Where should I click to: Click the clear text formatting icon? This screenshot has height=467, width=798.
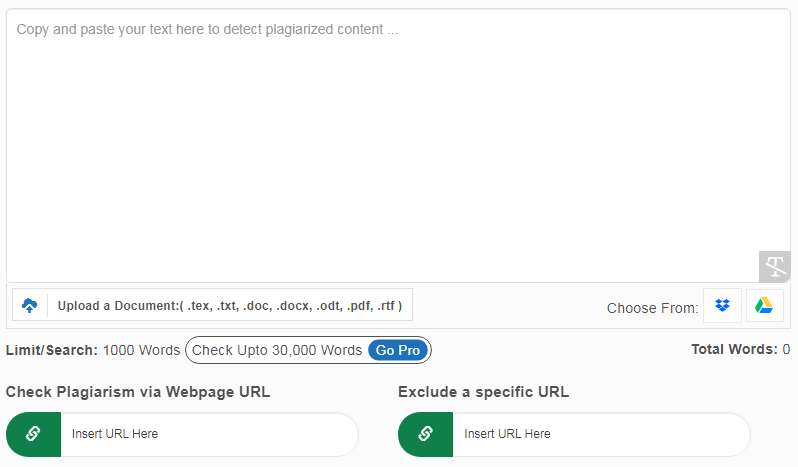click(x=775, y=267)
